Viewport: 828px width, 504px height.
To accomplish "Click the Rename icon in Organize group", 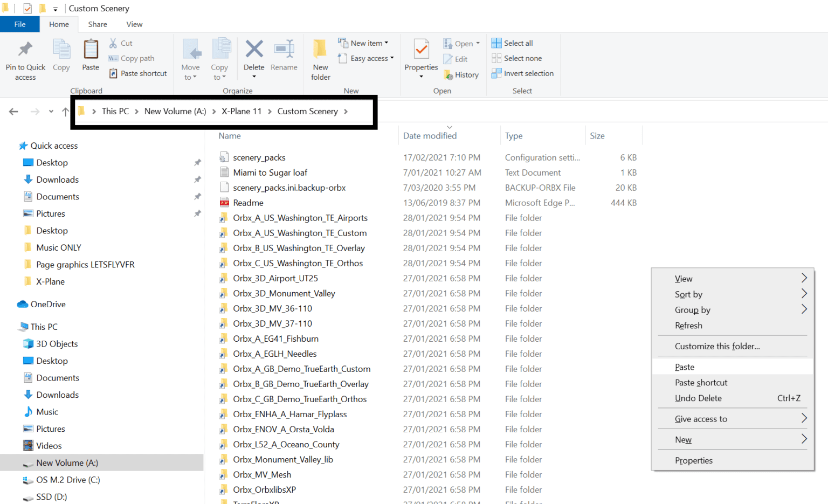I will tap(284, 50).
